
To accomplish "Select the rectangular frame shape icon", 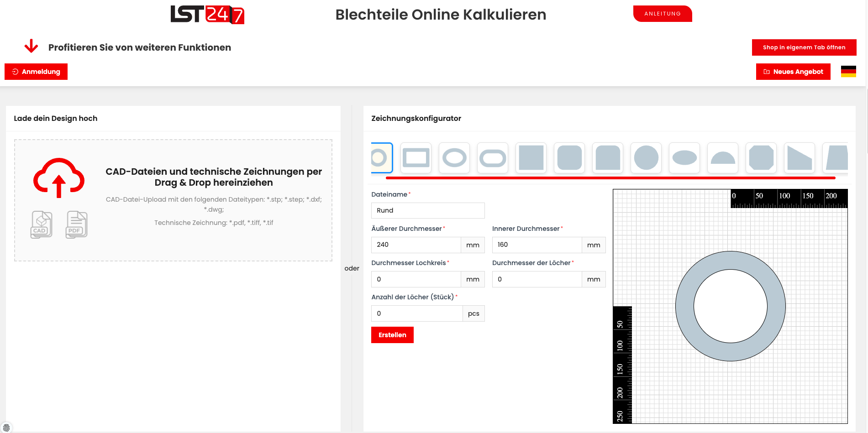I will 416,158.
